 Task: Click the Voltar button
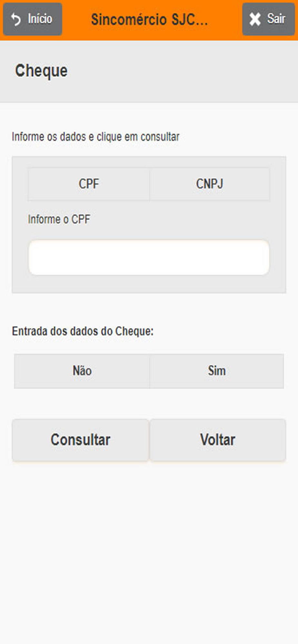pyautogui.click(x=218, y=440)
